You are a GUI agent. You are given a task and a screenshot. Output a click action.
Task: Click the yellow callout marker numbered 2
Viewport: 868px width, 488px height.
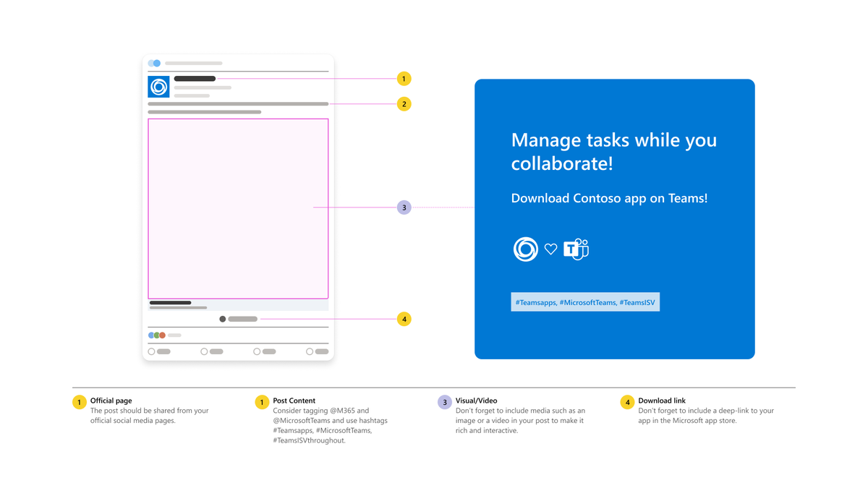(x=404, y=104)
